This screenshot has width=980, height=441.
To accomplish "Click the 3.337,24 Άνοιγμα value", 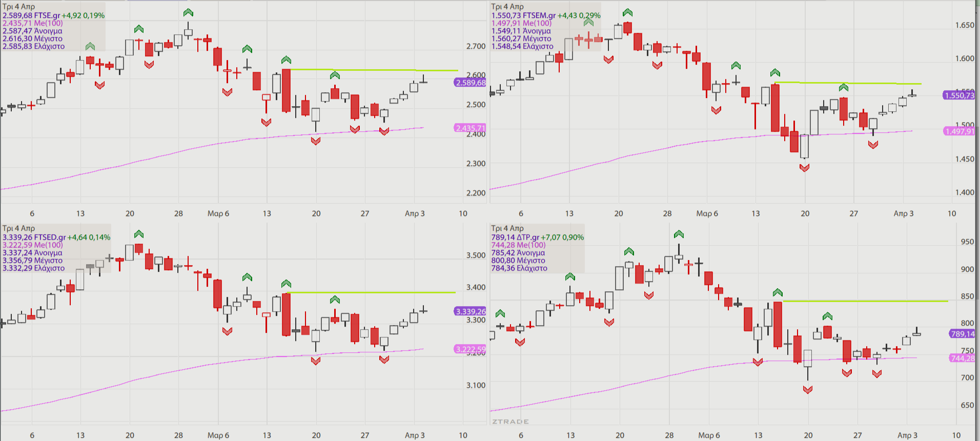I will pyautogui.click(x=32, y=253).
